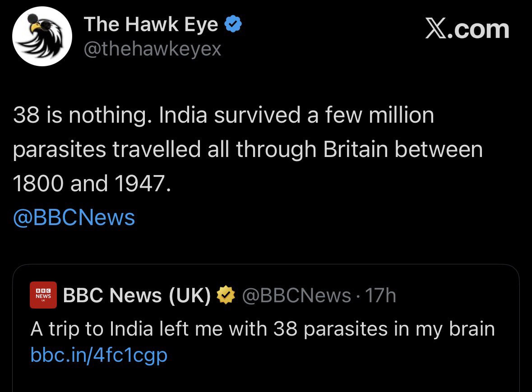
Task: Open the bbc.in/4fc1cgp link
Action: tap(99, 355)
